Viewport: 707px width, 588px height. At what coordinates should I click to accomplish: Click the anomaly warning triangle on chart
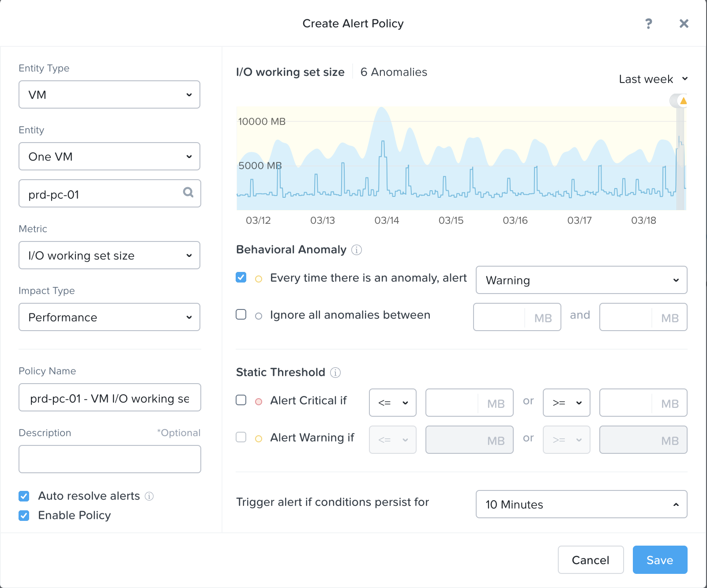[683, 101]
